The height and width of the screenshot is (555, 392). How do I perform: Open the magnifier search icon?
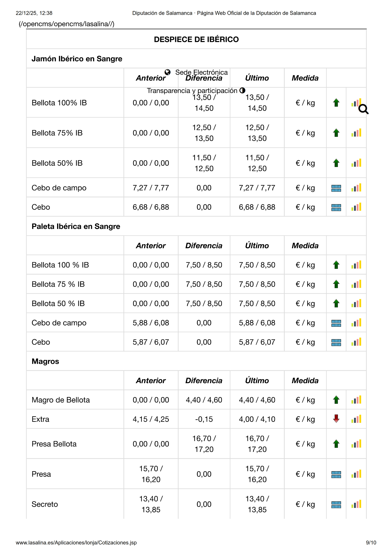[x=363, y=109]
